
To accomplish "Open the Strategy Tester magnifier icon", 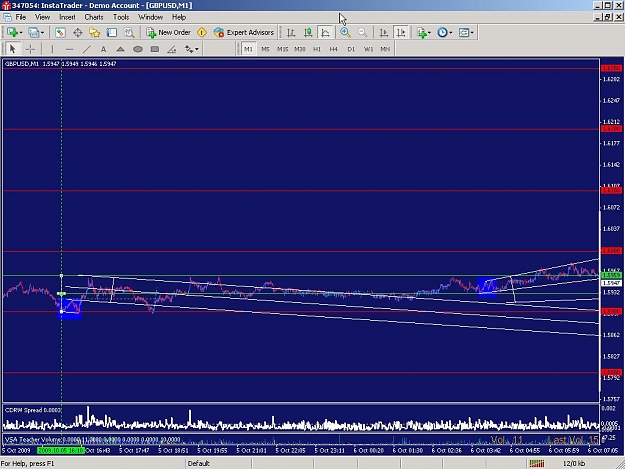I will pyautogui.click(x=129, y=33).
